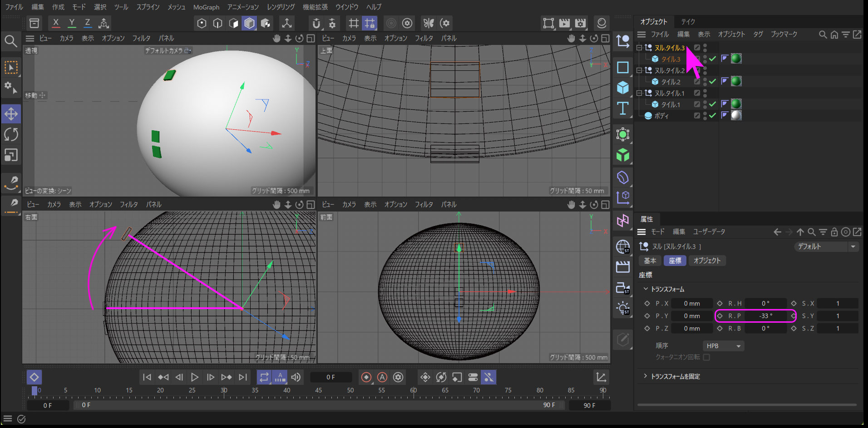Click the record active objects button
The width and height of the screenshot is (868, 428).
point(366,377)
